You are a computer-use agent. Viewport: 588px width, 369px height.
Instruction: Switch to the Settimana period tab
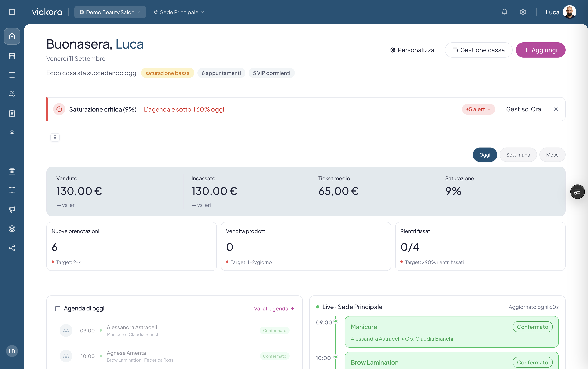click(518, 155)
